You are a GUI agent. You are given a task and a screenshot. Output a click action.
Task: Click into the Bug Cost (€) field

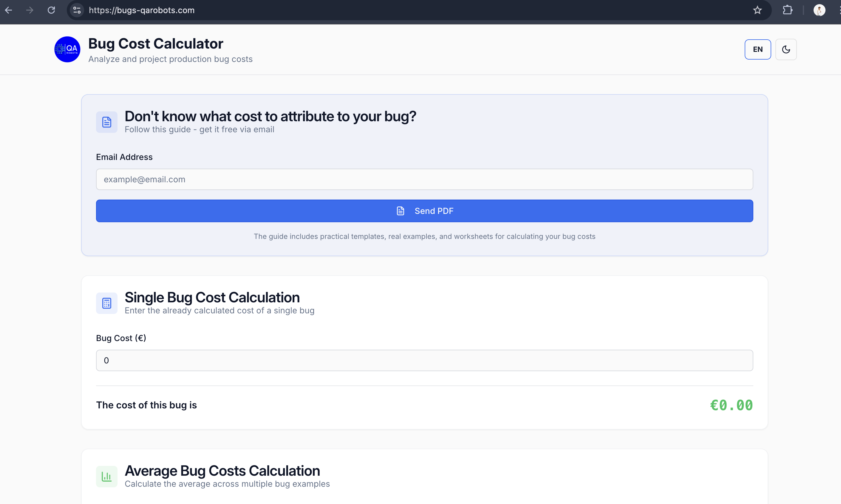coord(424,360)
